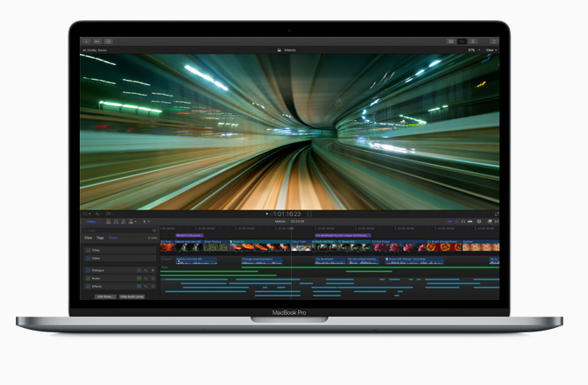Open the zoom percentage dropdown in viewer
The height and width of the screenshot is (385, 588).
(472, 50)
